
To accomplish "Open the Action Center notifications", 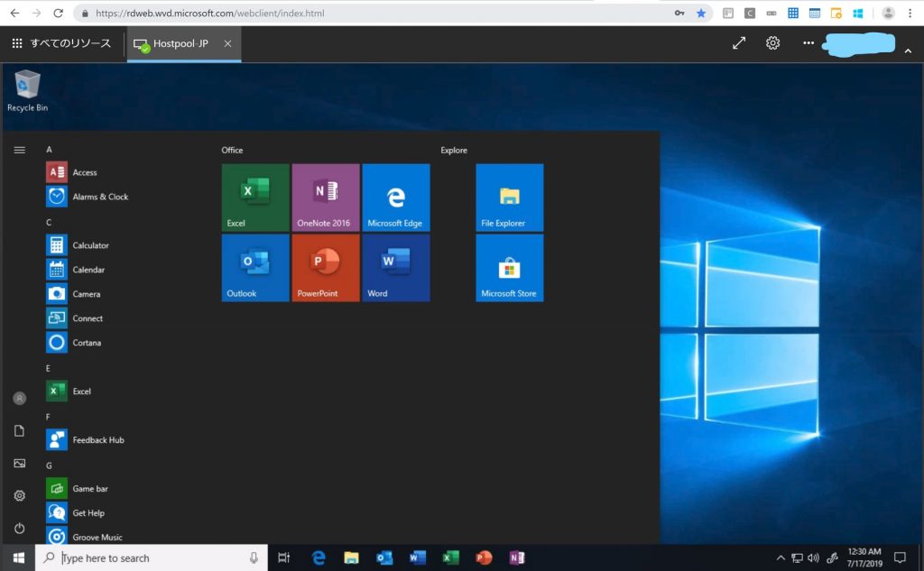I will (900, 557).
